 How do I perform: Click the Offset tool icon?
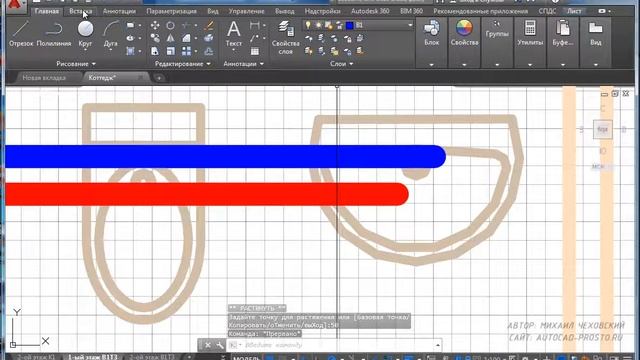click(209, 51)
